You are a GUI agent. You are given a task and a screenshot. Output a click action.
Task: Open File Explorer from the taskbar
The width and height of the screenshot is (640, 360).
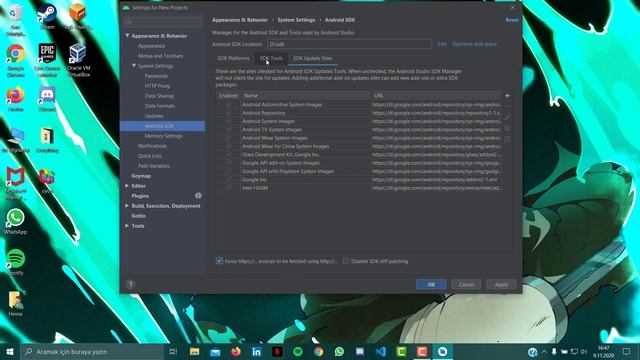pyautogui.click(x=194, y=351)
